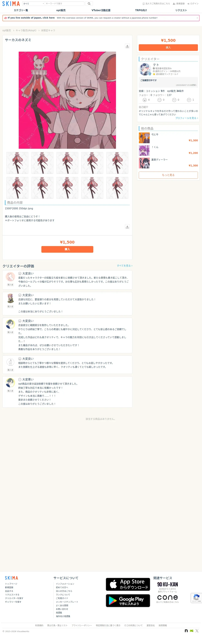Screen dimensions: 202x644
Task: Click avatar of the 衣装差分と戦闘差分 reviewer
Action: click(10, 324)
